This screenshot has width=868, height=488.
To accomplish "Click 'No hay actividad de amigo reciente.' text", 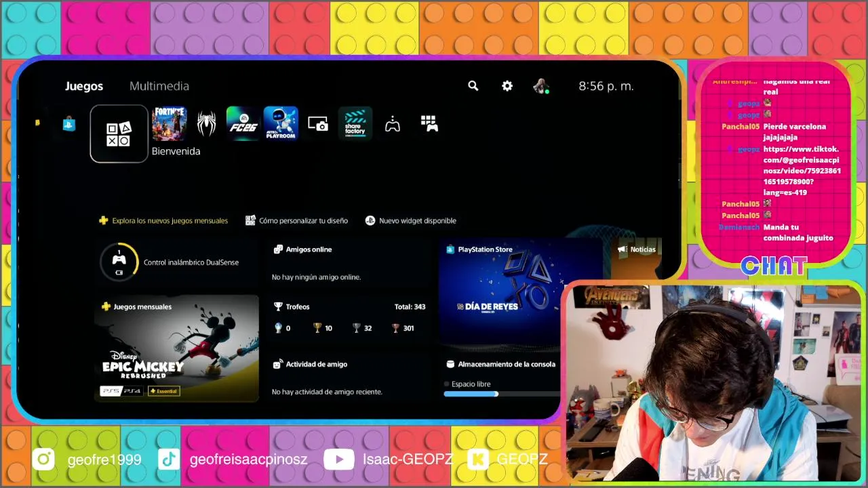I will pyautogui.click(x=327, y=392).
